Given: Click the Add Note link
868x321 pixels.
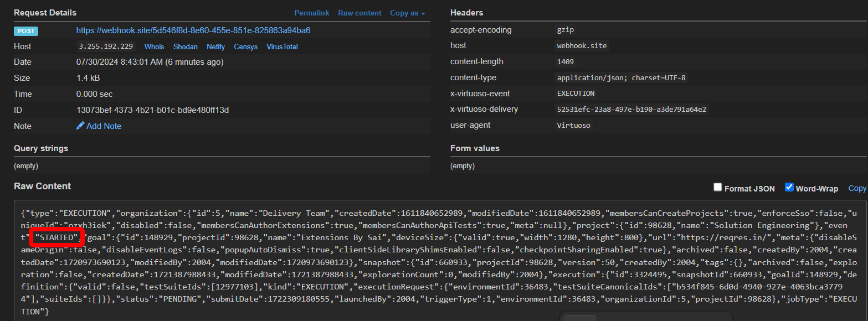Looking at the screenshot, I should [x=104, y=126].
